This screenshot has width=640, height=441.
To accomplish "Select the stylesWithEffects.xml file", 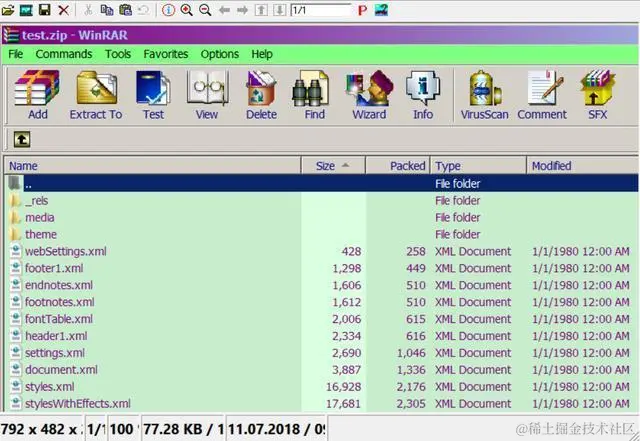I will (322, 404).
